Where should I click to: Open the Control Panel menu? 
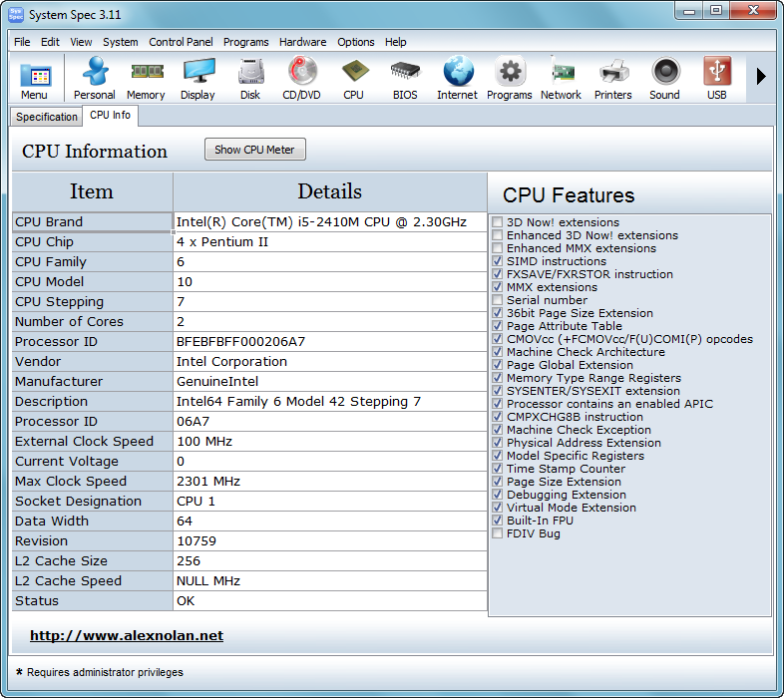(181, 42)
